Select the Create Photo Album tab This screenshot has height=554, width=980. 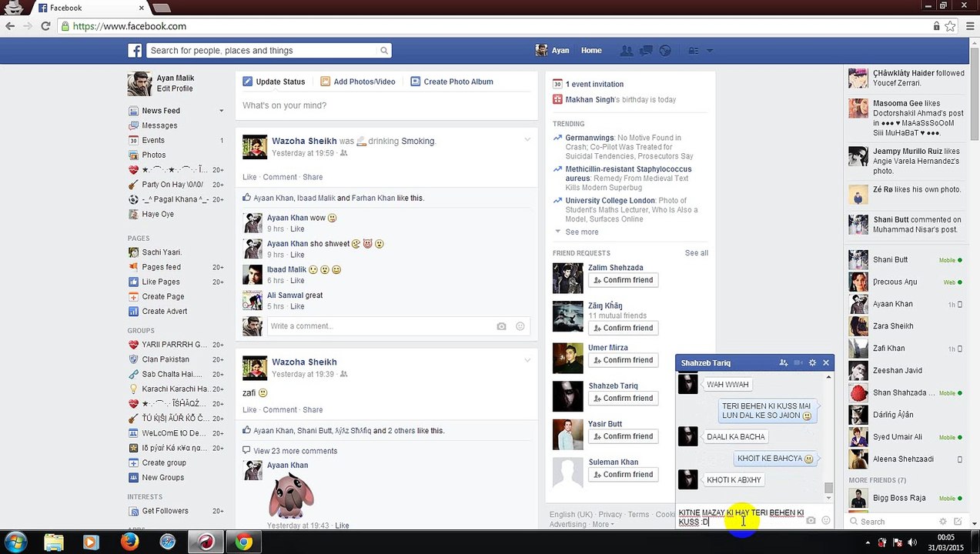click(452, 82)
